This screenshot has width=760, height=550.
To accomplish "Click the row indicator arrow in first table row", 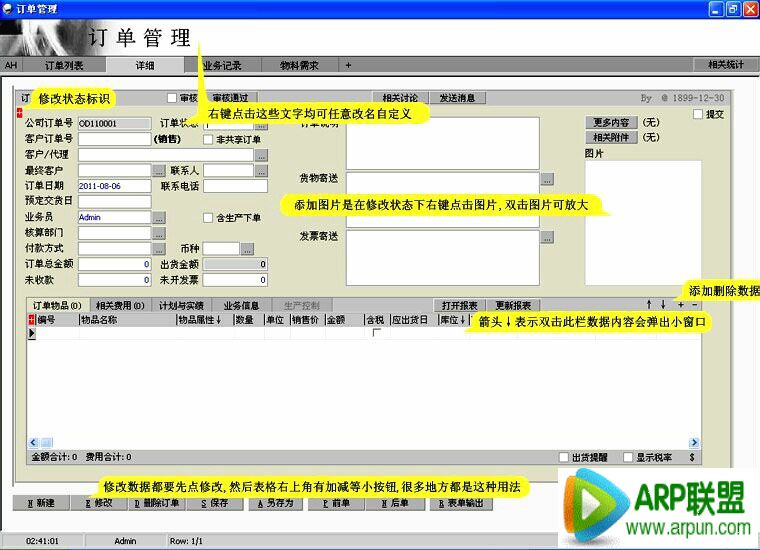I will point(31,333).
